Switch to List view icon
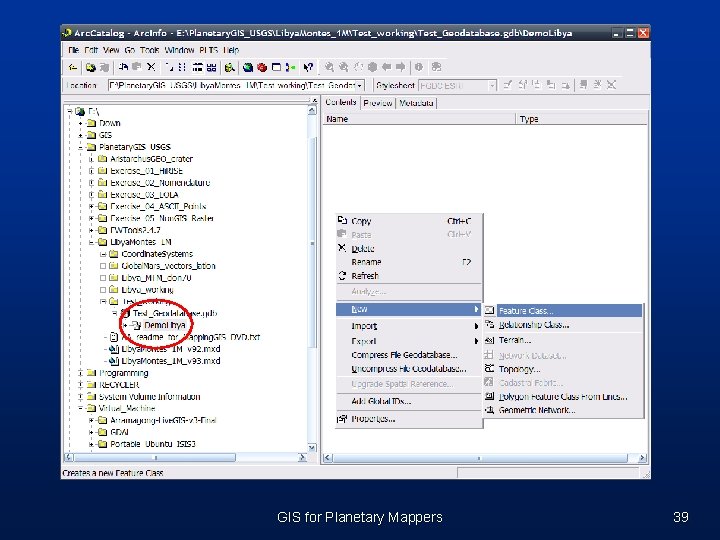 click(x=182, y=68)
